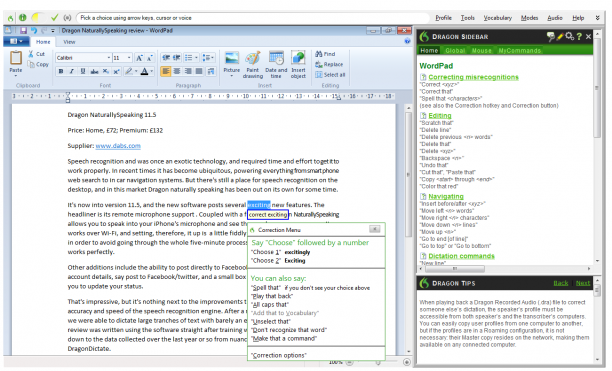
Task: Decrease the paragraph indent
Action: (166, 58)
